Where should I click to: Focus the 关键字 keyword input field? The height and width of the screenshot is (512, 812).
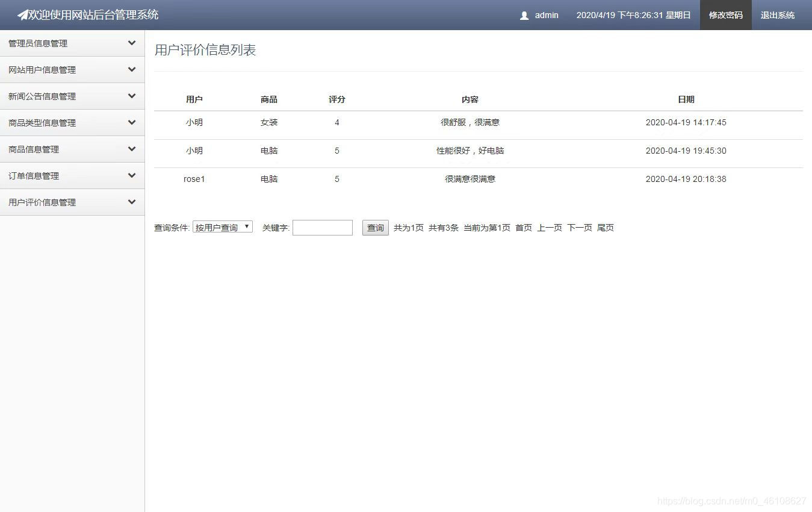(323, 228)
